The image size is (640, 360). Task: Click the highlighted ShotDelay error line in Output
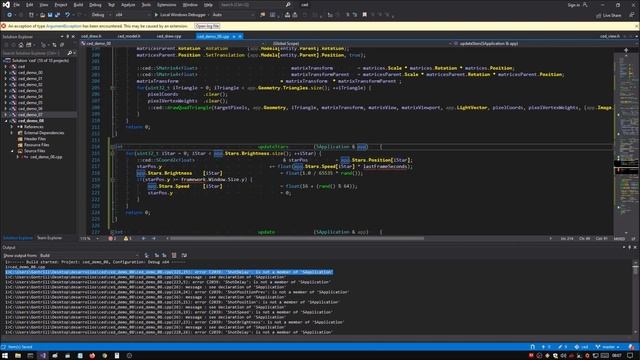coord(169,272)
